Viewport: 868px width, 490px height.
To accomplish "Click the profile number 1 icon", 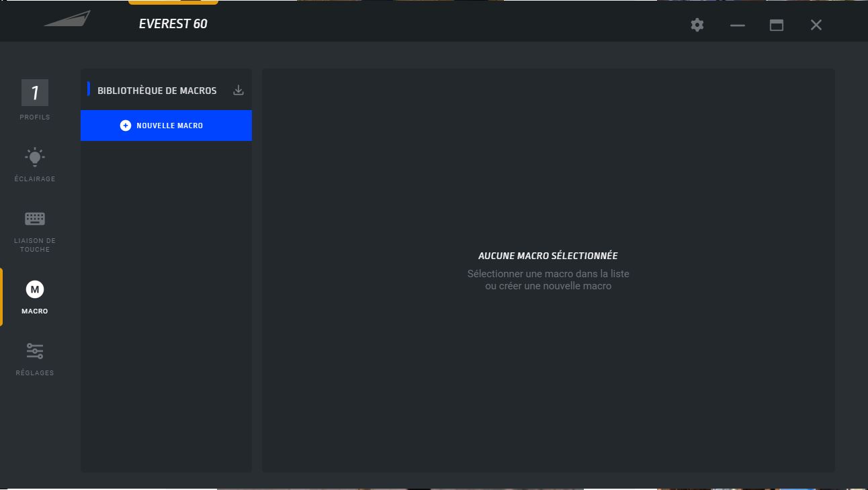I will (35, 93).
